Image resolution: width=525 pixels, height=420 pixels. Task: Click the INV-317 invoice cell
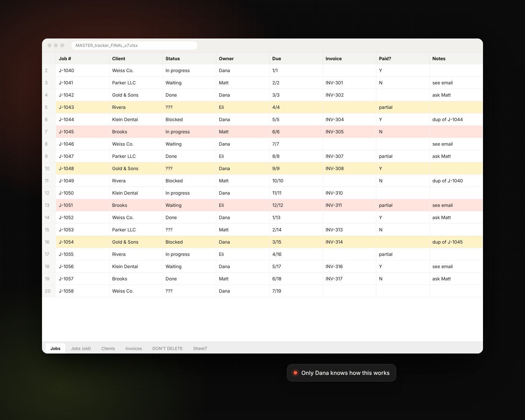pos(349,279)
